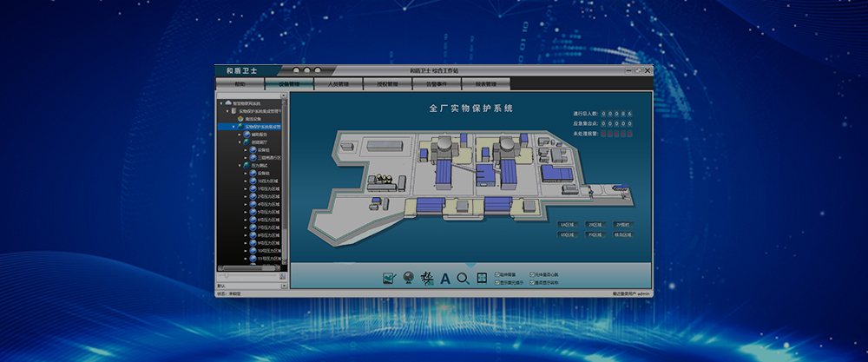Adjust the slider below the device tree

[x=229, y=275]
